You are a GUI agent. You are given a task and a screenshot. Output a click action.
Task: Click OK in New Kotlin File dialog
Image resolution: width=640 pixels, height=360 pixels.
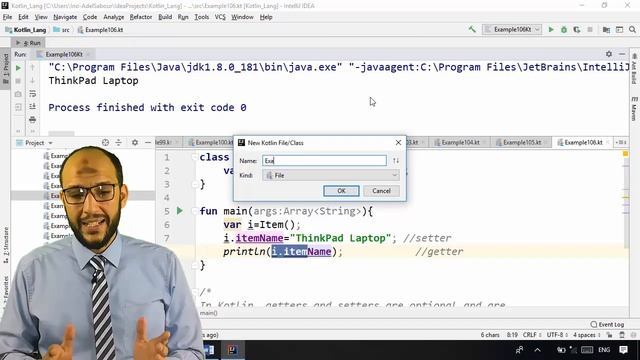[341, 191]
